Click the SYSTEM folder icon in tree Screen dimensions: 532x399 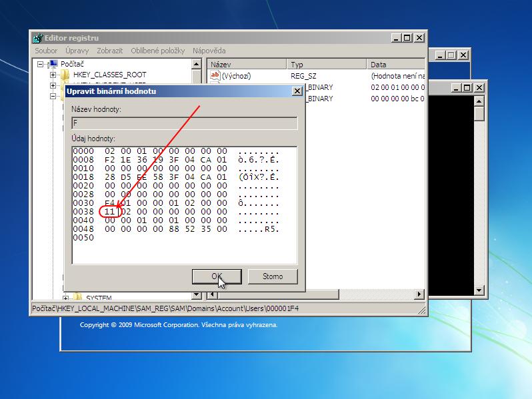click(77, 297)
